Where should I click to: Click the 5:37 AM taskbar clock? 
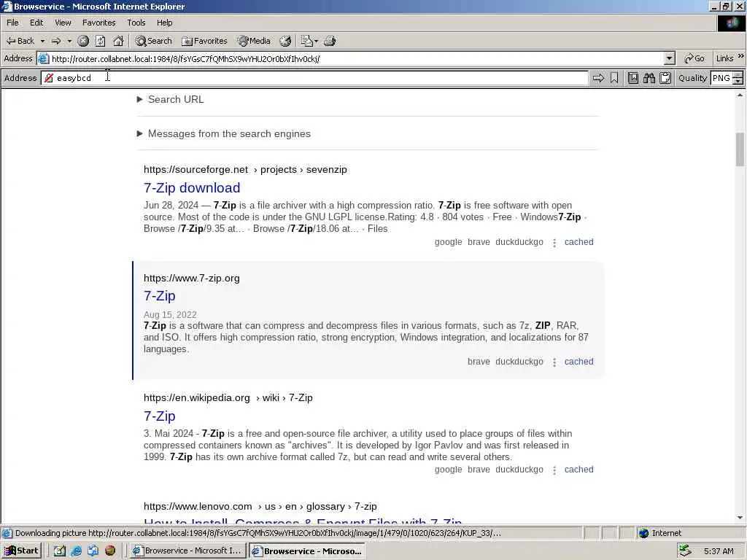coord(719,551)
